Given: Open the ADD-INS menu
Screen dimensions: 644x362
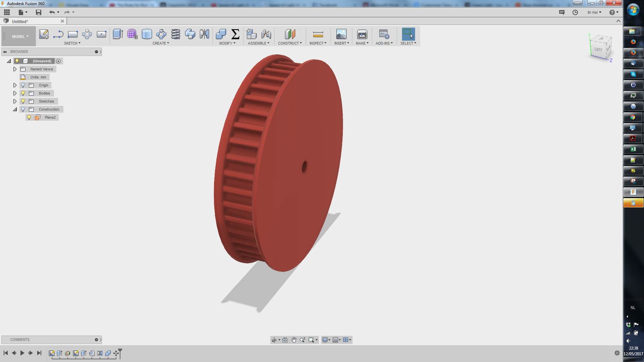Looking at the screenshot, I should click(383, 43).
